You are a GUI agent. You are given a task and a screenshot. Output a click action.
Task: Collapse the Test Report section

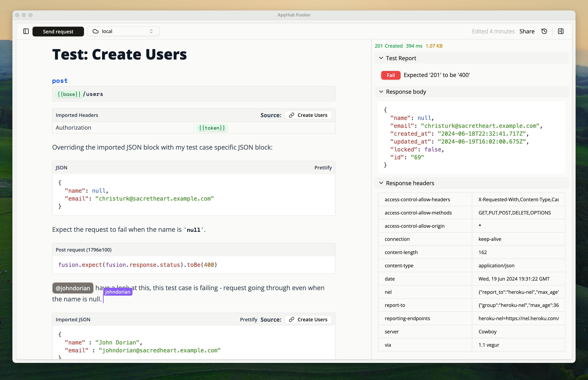click(381, 58)
